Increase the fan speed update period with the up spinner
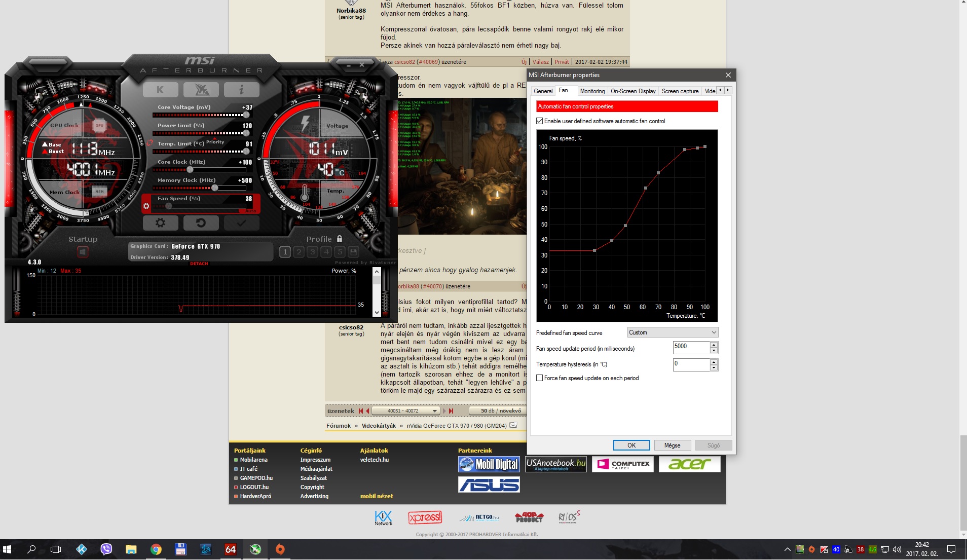This screenshot has height=560, width=967. [x=714, y=345]
